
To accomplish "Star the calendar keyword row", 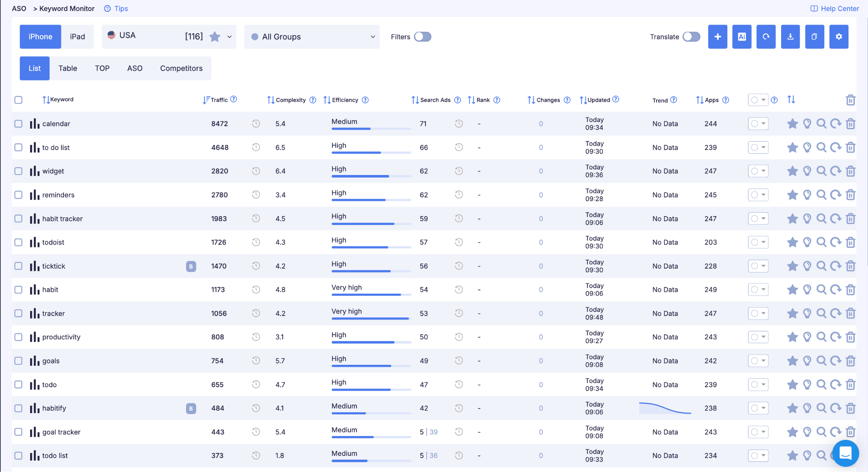I will [792, 124].
